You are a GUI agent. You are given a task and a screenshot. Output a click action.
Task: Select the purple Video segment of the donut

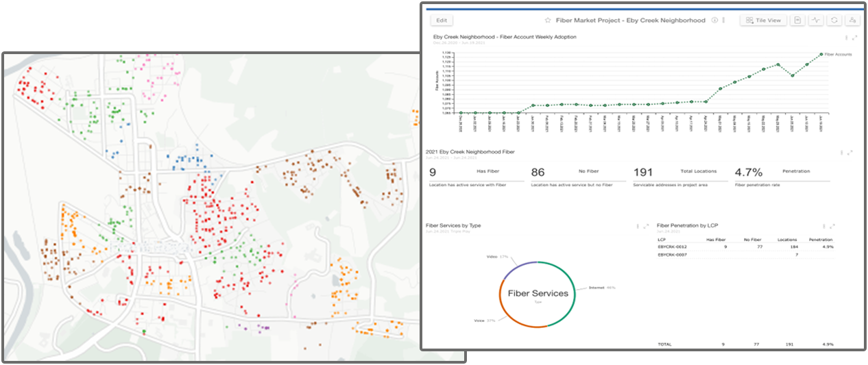(x=518, y=268)
